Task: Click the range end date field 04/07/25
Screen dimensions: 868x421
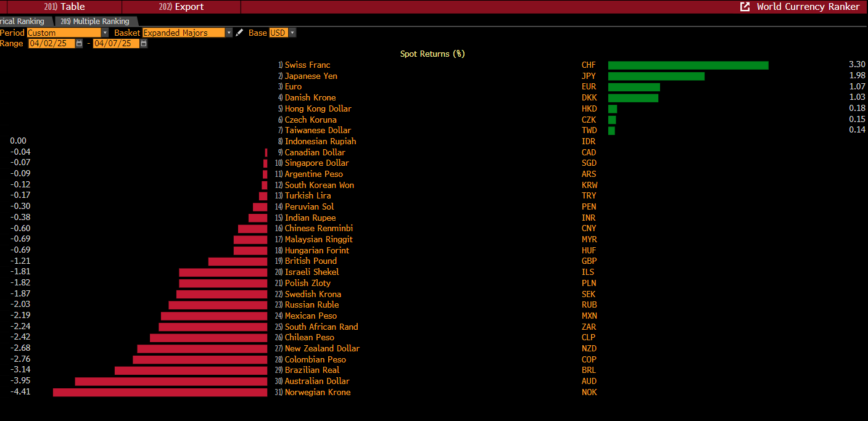Action: tap(116, 44)
